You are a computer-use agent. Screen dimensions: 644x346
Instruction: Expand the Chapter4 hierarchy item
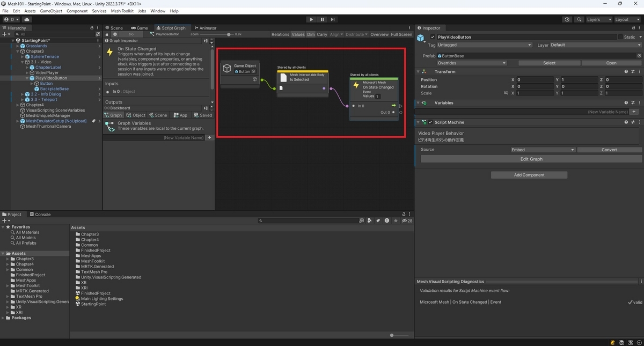18,105
